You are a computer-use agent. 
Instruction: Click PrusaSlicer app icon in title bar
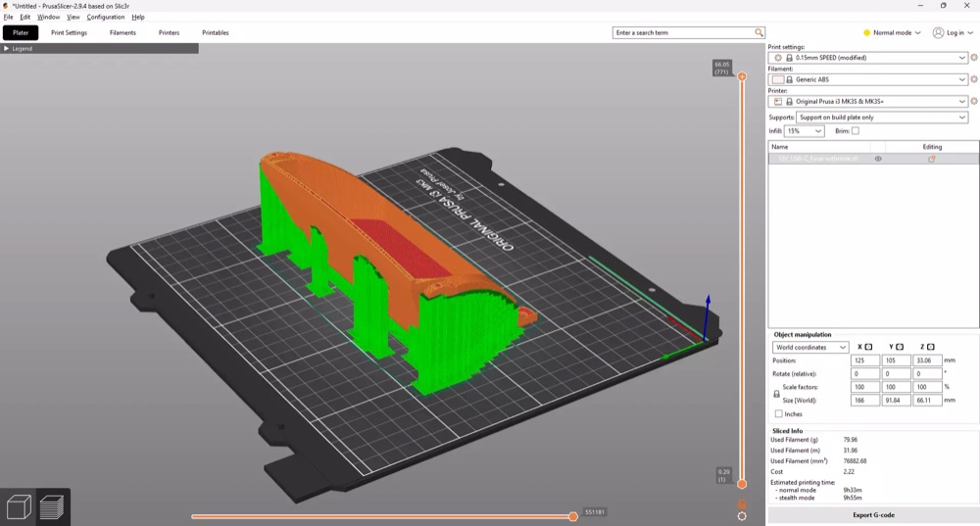tap(6, 6)
